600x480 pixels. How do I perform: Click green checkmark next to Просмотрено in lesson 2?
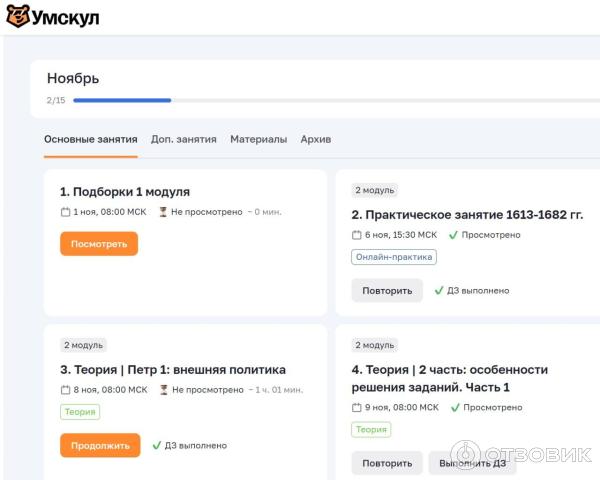[454, 235]
